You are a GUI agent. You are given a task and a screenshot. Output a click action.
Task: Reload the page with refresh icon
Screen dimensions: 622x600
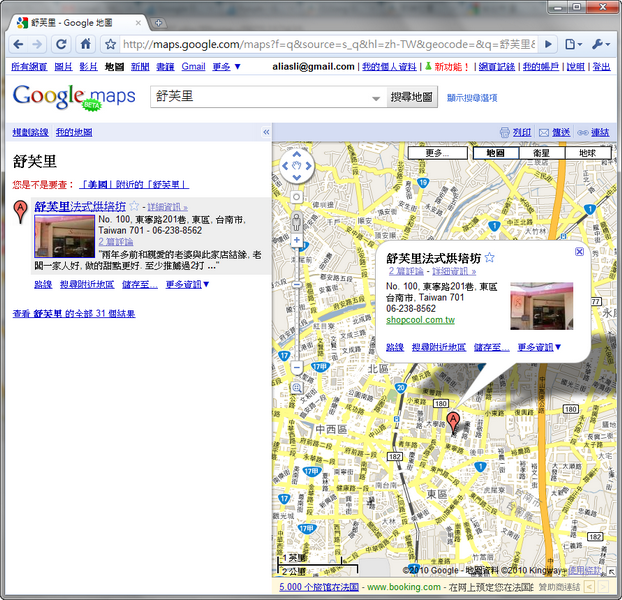61,44
